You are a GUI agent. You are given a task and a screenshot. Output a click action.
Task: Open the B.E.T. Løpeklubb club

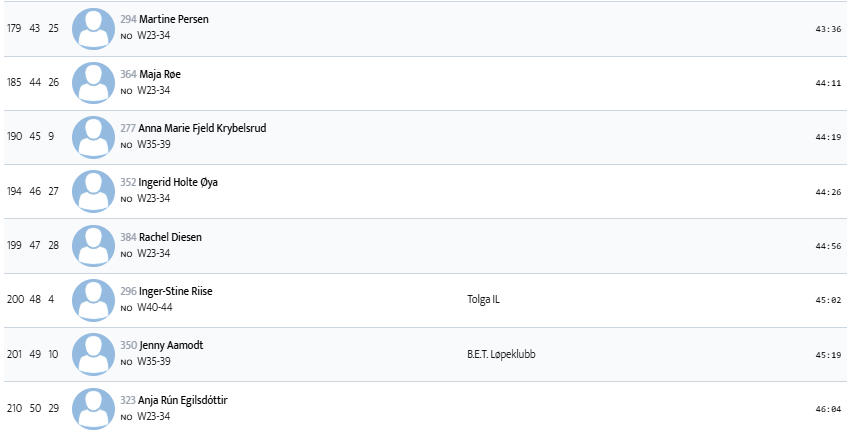point(501,353)
